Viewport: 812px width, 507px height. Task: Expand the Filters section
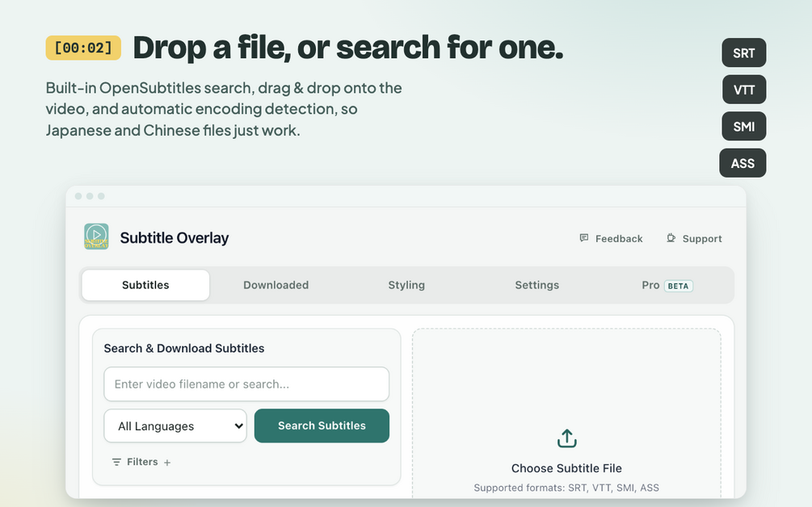[141, 462]
